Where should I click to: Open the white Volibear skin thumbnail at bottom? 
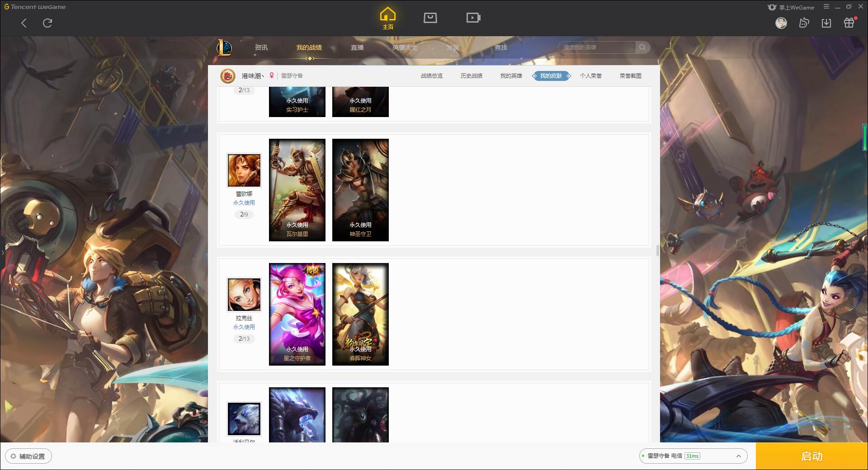[297, 415]
